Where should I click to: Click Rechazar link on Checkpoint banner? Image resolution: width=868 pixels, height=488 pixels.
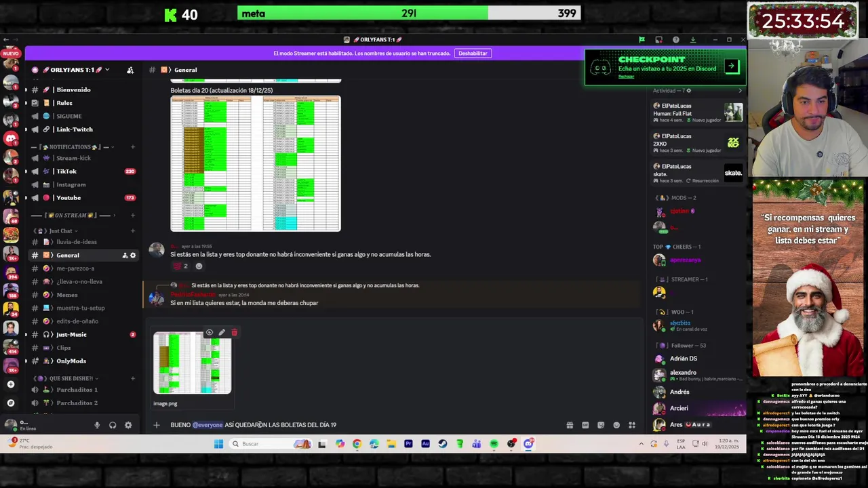click(x=626, y=77)
